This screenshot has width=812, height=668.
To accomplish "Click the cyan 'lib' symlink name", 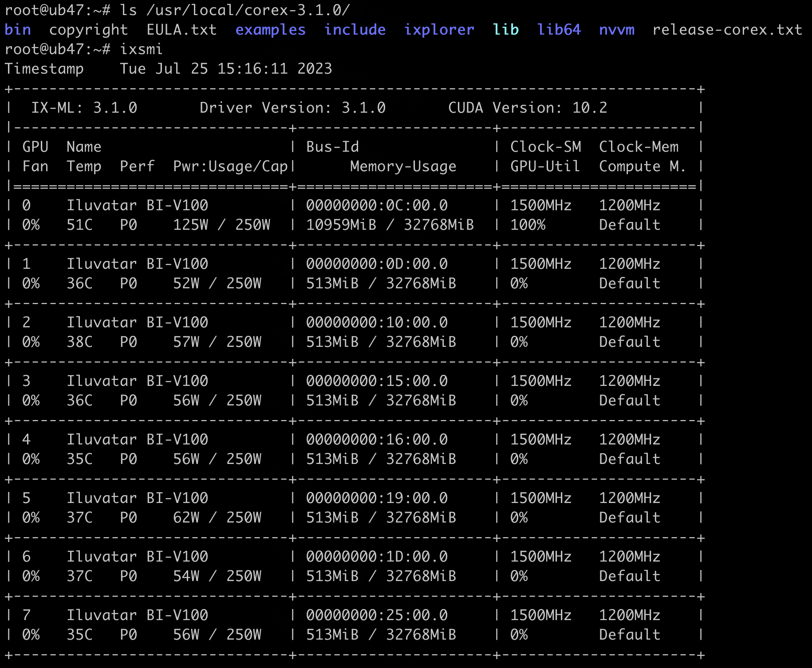I will coord(505,30).
